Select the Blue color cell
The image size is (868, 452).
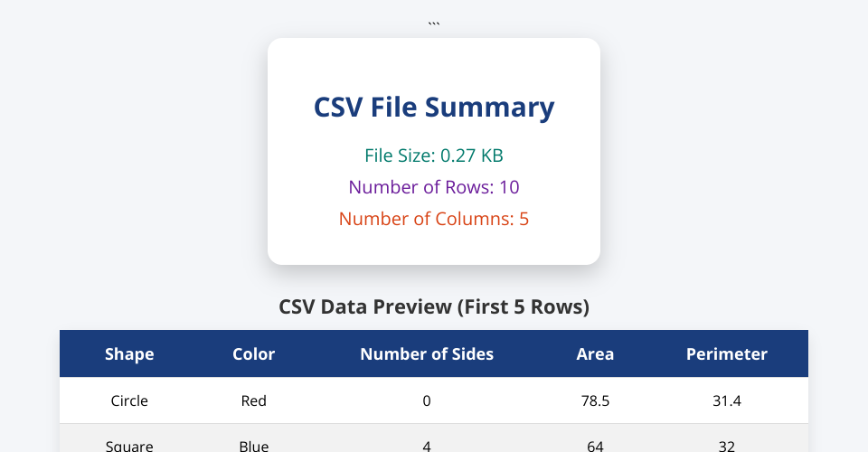coord(254,445)
